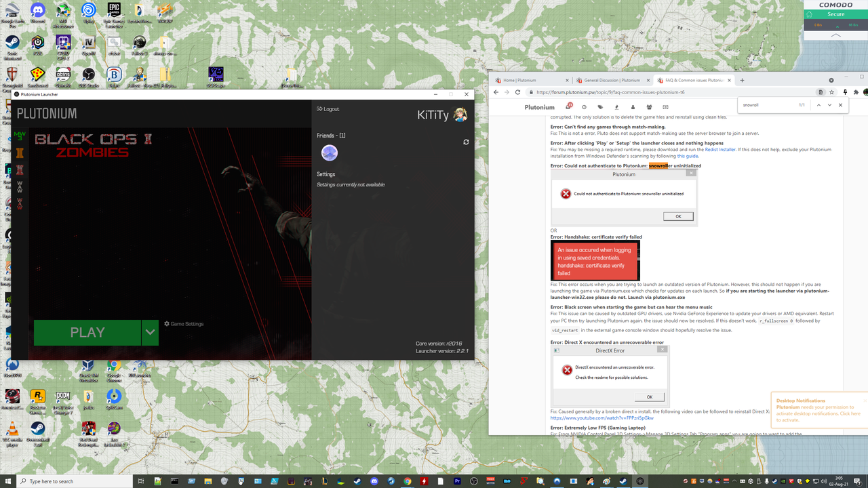Click the Windows search box in taskbar
The height and width of the screenshot is (488, 868).
[75, 481]
